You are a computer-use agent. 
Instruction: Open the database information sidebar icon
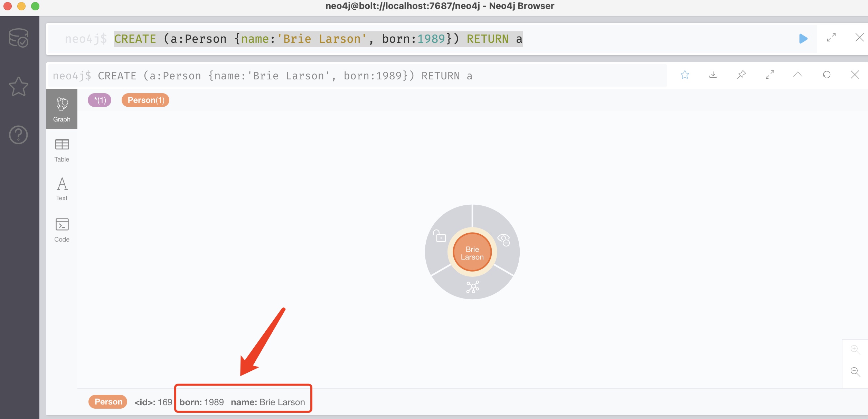[18, 38]
